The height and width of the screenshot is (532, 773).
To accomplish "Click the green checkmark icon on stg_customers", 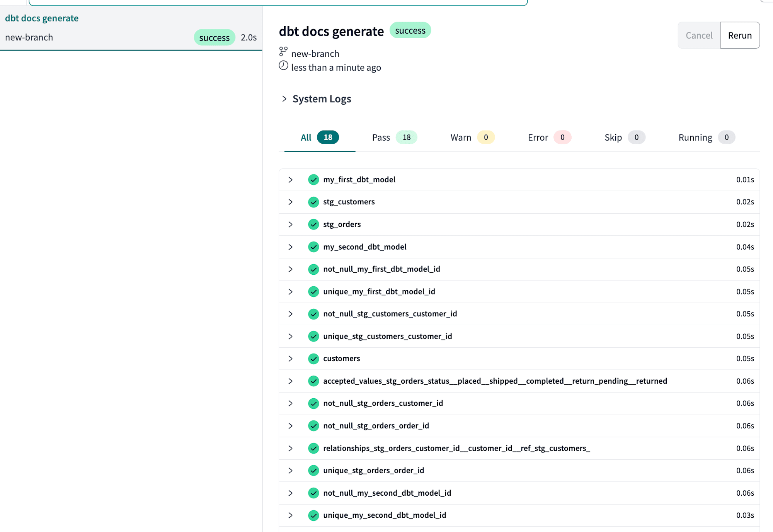I will coord(313,202).
